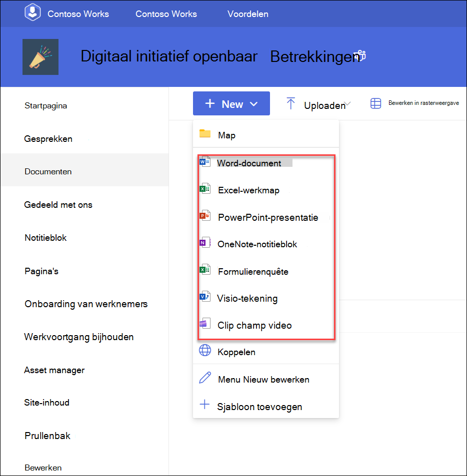467x476 pixels.
Task: Click the Digitaal initiatief openbaar site title
Action: [x=169, y=56]
